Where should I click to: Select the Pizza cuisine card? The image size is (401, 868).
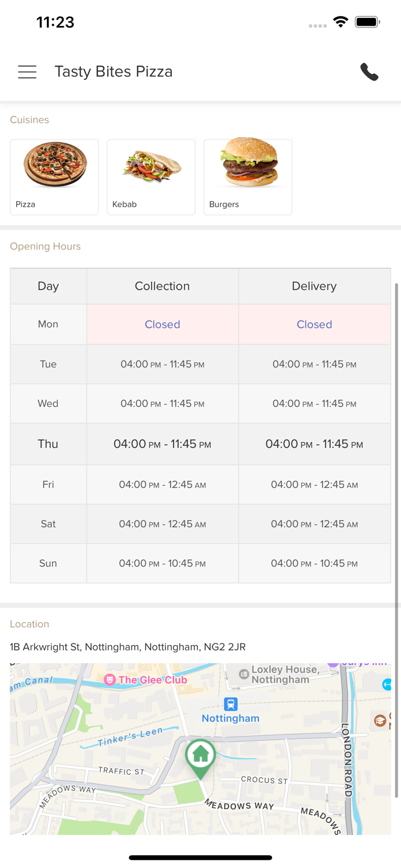pos(54,176)
